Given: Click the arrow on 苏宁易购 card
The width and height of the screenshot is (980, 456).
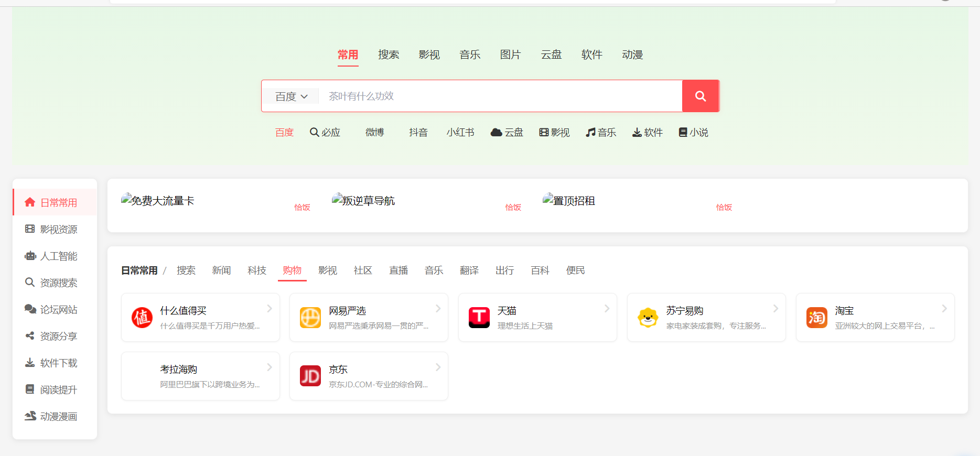Looking at the screenshot, I should click(x=776, y=309).
